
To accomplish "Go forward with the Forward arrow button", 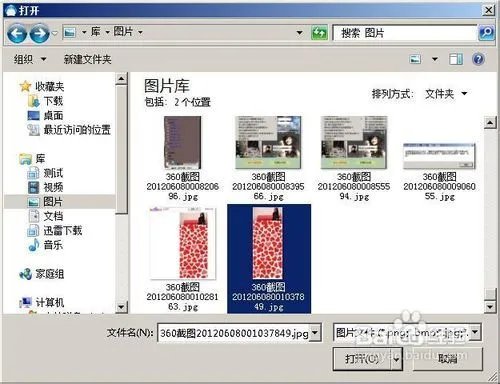I will coord(39,33).
